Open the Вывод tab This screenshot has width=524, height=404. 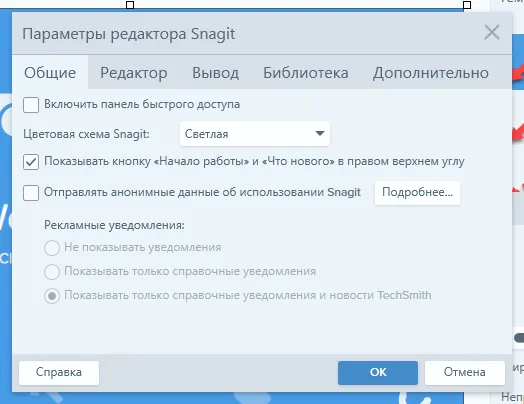pyautogui.click(x=216, y=73)
